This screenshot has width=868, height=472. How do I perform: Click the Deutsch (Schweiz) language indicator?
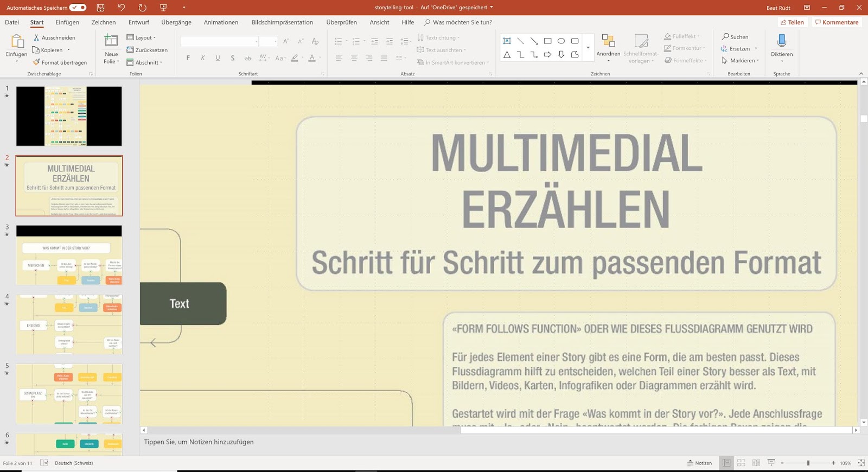click(74, 463)
